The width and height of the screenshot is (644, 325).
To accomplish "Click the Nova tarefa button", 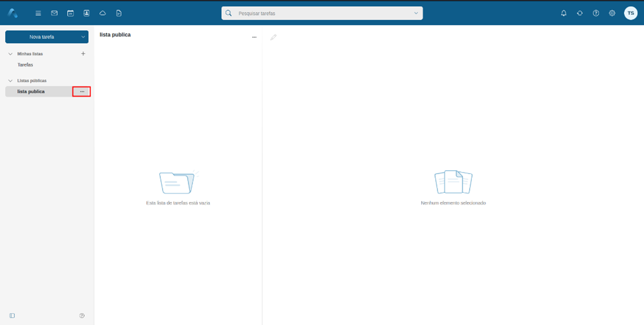I will click(42, 37).
